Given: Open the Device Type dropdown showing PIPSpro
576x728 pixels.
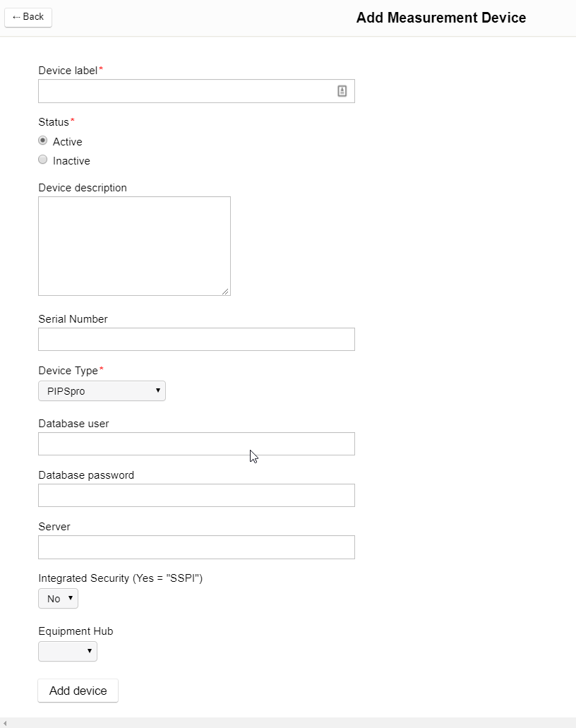Looking at the screenshot, I should pos(102,390).
